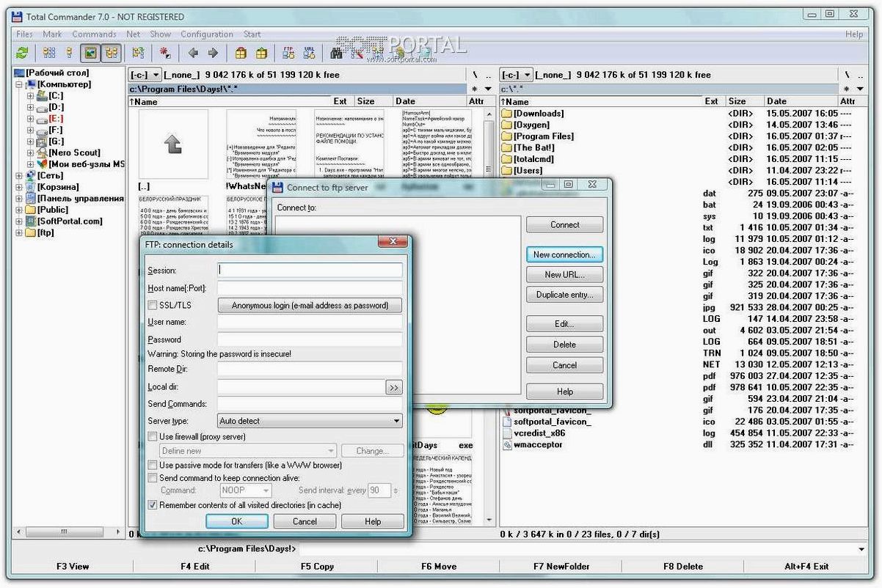Viewport: 882px width, 588px height.
Task: Go forward using the right arrow toolbar icon
Action: click(x=213, y=53)
